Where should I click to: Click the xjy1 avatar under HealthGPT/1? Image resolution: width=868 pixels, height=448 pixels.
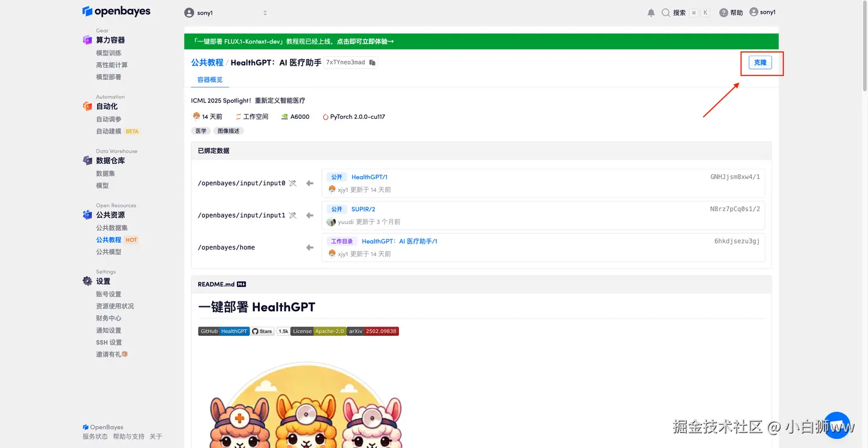(x=332, y=189)
